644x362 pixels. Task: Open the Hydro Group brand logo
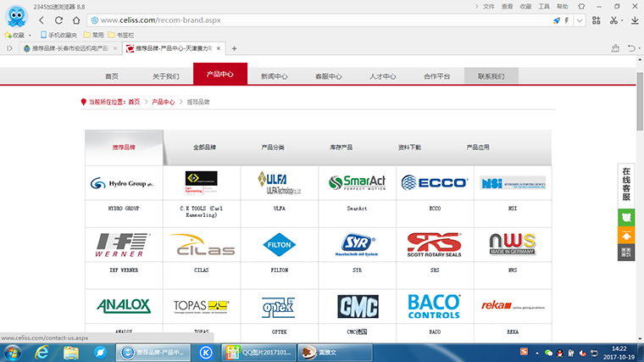(124, 183)
